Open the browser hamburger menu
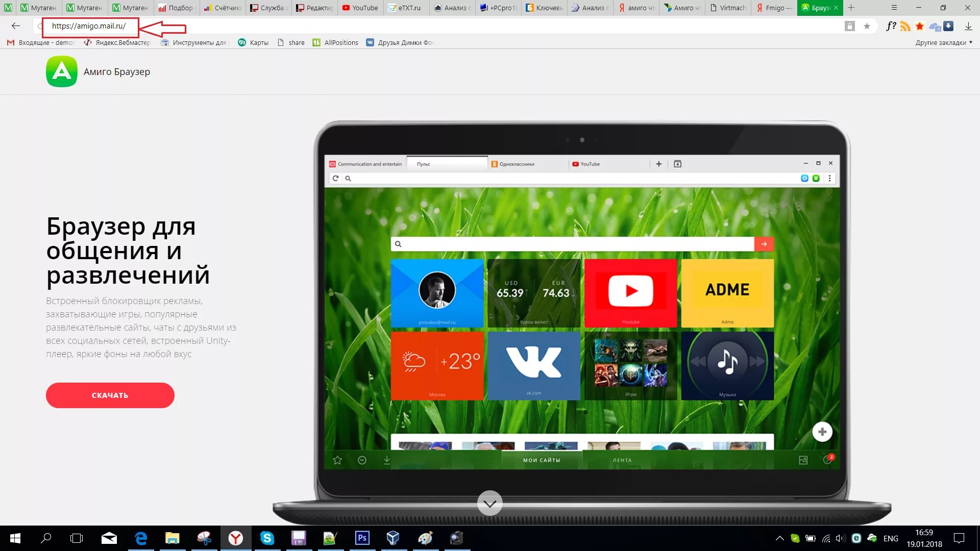 tap(894, 8)
